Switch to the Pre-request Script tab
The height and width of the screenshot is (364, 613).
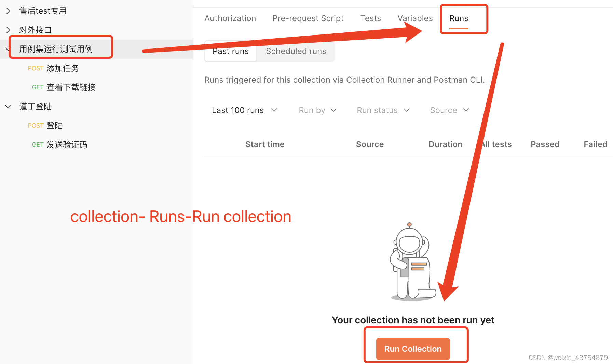pyautogui.click(x=308, y=18)
